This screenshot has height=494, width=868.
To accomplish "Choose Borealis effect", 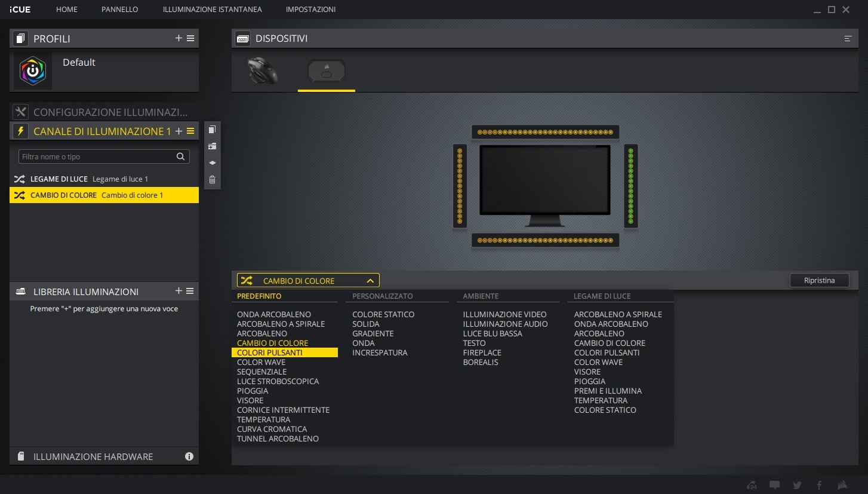I will coord(481,362).
